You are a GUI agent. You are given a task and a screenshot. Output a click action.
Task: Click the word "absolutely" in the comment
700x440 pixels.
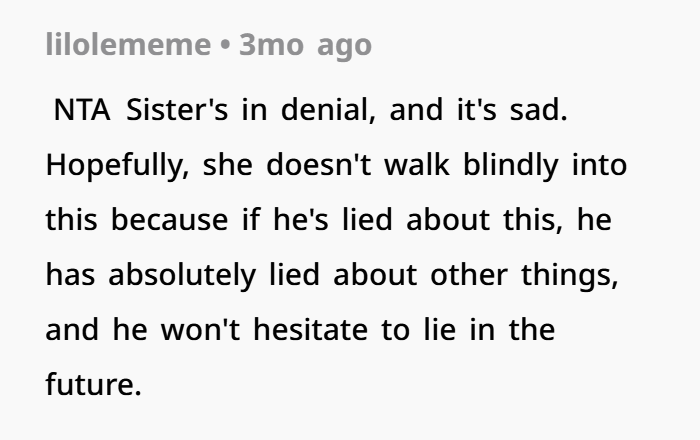click(179, 275)
